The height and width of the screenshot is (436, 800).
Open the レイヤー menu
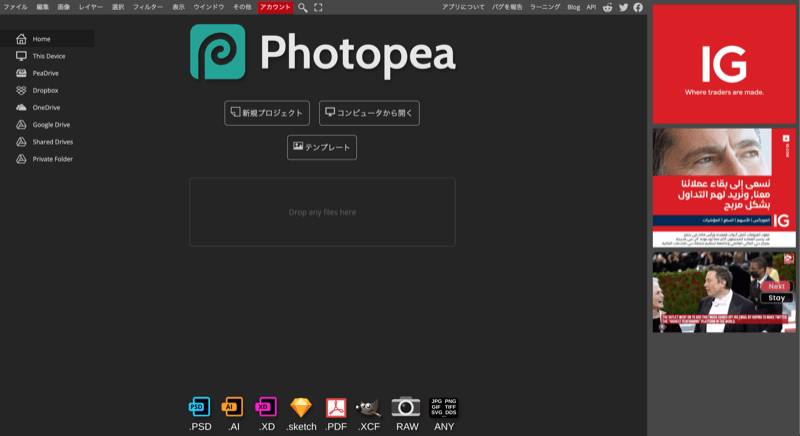tap(91, 7)
